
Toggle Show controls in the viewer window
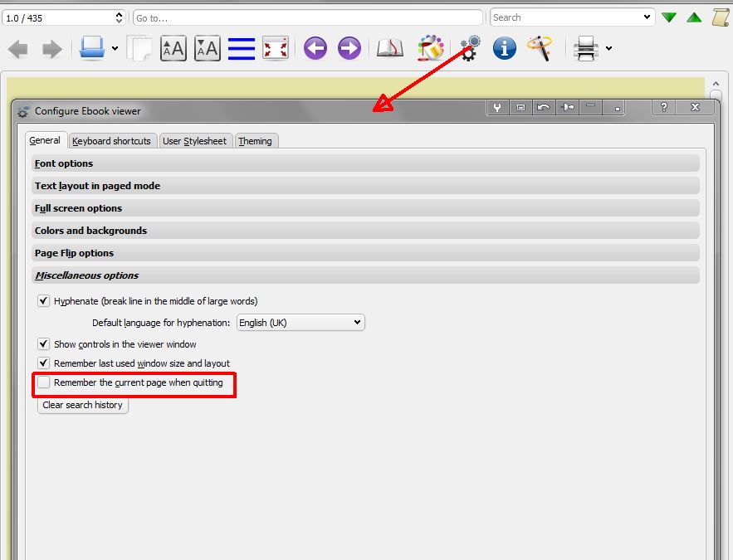click(43, 344)
